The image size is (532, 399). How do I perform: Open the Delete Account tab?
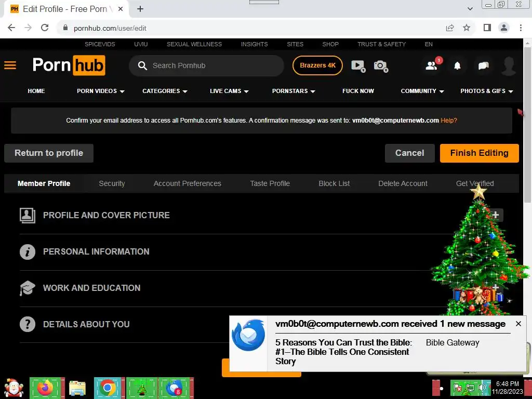coord(403,183)
